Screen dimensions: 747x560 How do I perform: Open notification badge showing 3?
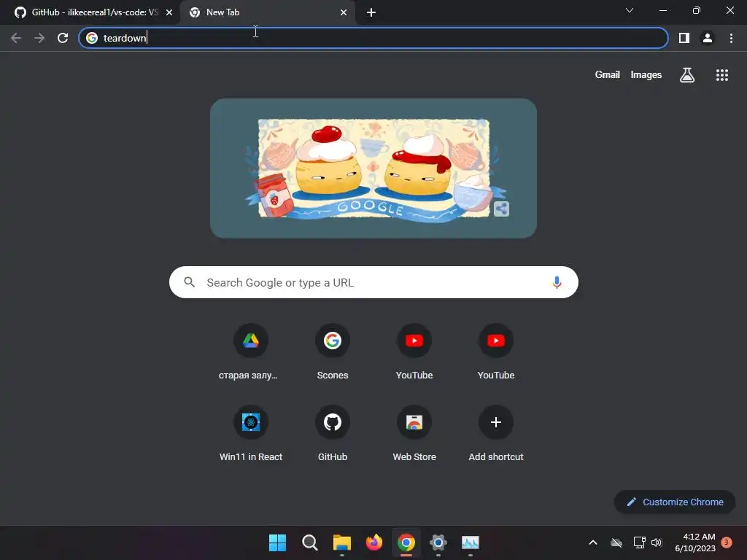(726, 542)
